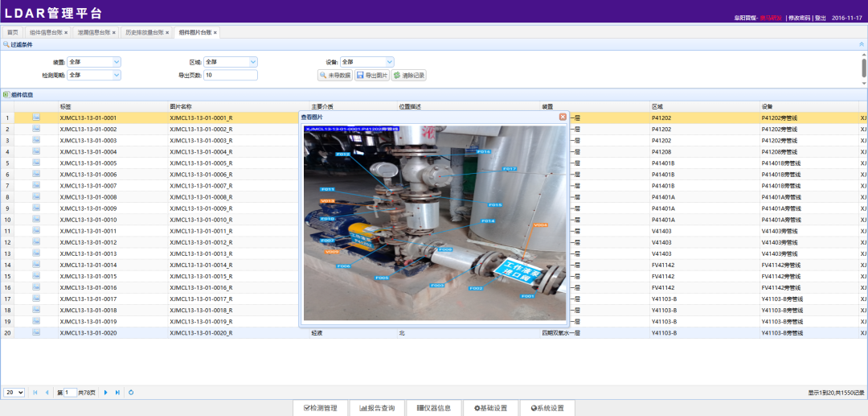Click the 清除记录 button

pyautogui.click(x=408, y=76)
